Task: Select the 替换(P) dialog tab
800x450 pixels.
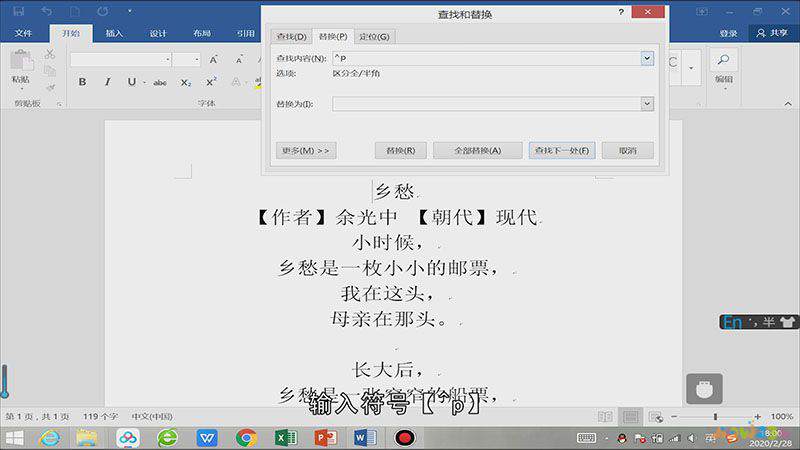Action: 333,36
